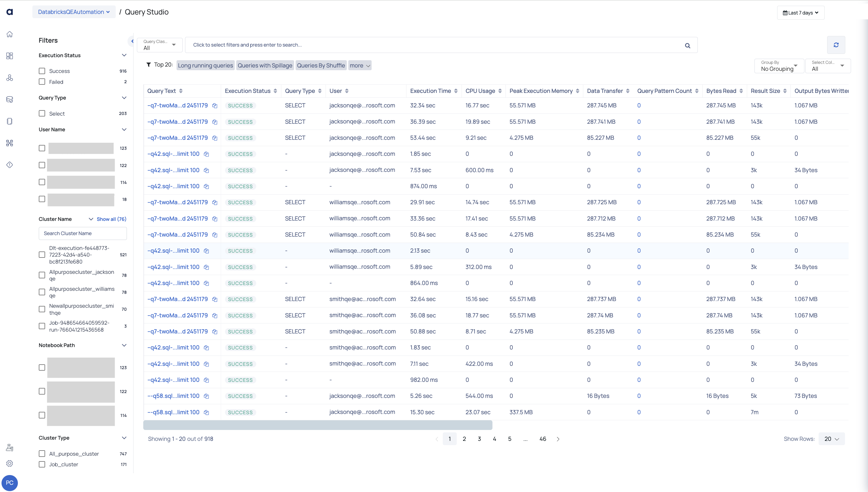Sort by User column
868x492 pixels.
(346, 91)
